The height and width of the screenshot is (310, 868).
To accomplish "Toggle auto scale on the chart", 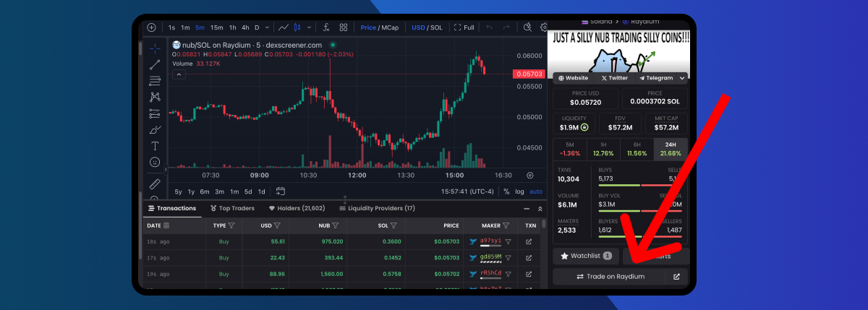I will tap(536, 191).
